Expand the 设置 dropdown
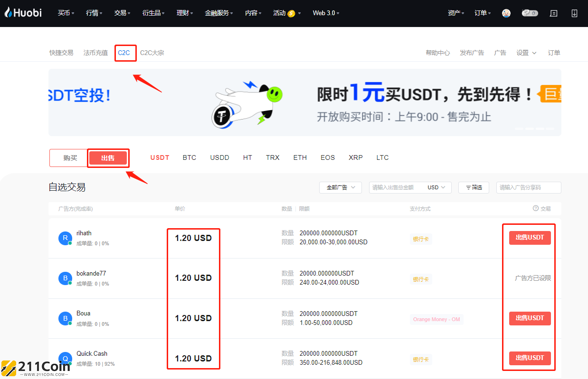Viewport: 588px width, 379px height. coord(526,53)
